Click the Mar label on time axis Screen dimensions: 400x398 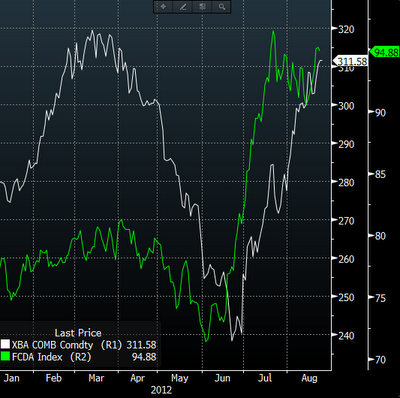point(96,378)
